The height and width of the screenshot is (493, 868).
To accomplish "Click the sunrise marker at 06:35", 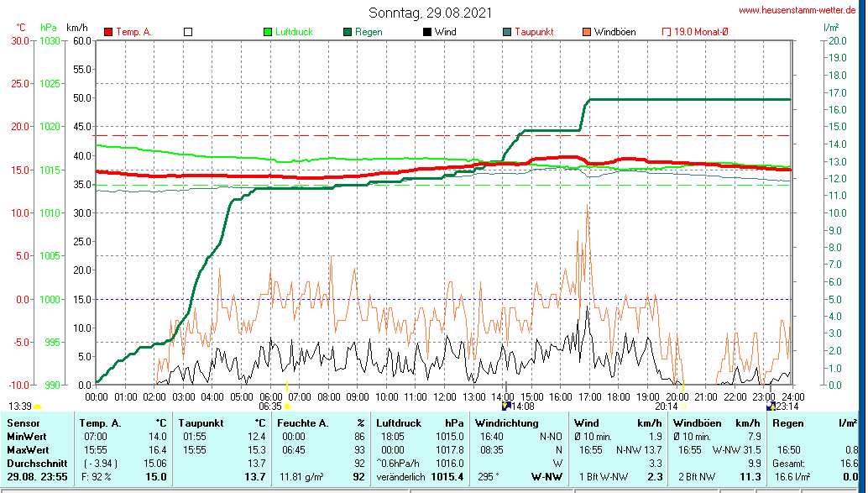I will point(287,406).
